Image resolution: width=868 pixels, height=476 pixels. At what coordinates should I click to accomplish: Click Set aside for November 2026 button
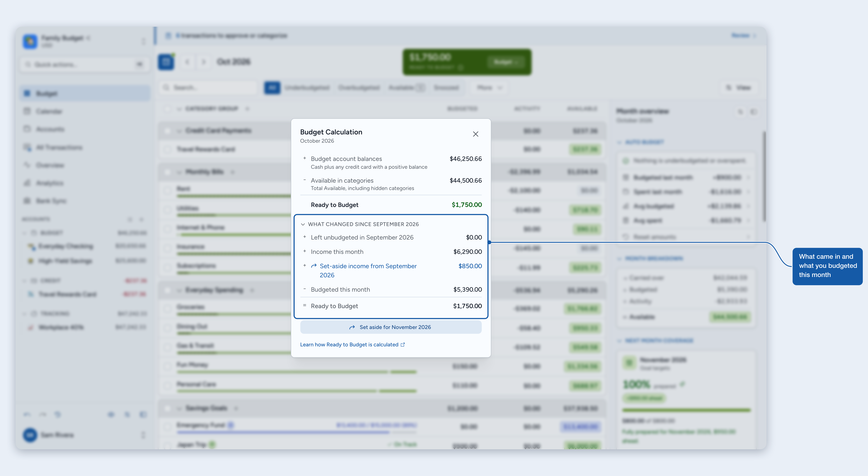(391, 327)
